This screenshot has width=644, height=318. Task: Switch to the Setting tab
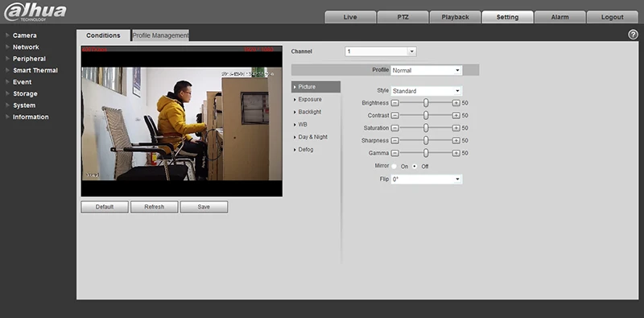pos(508,17)
